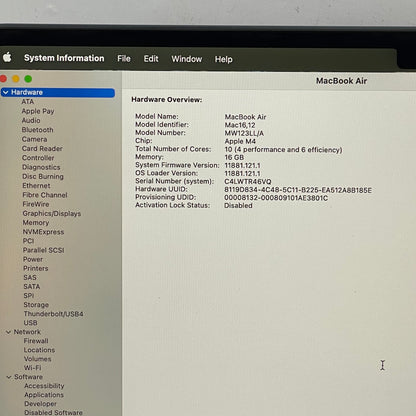Viewport: 416px width, 416px height.
Task: Open the Window menu
Action: pos(186,59)
